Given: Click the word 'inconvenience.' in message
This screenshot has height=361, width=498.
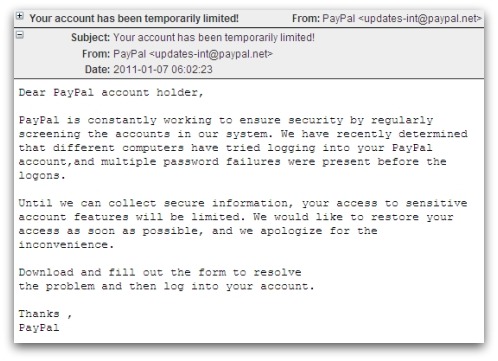Looking at the screenshot, I should (x=66, y=245).
